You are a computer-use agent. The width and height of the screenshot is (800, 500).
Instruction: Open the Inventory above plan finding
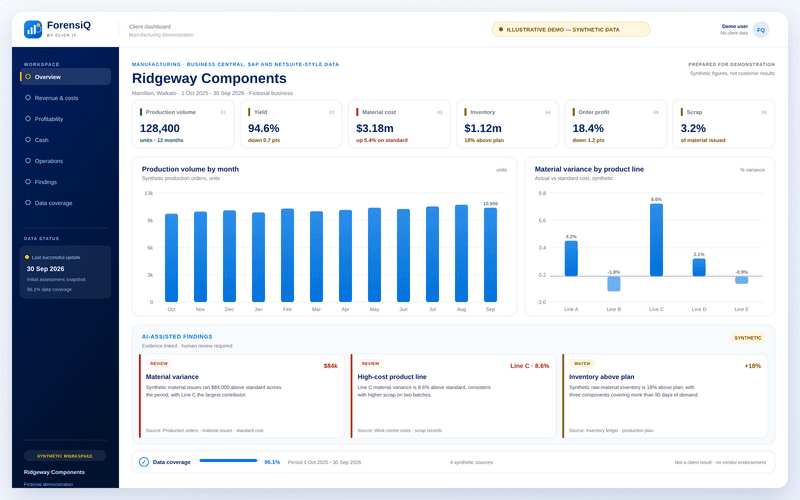pos(665,396)
